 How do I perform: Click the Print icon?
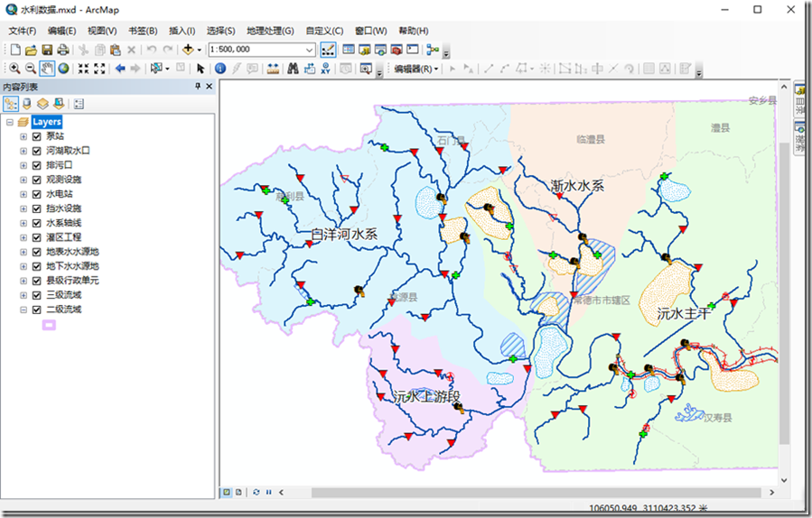pyautogui.click(x=62, y=50)
